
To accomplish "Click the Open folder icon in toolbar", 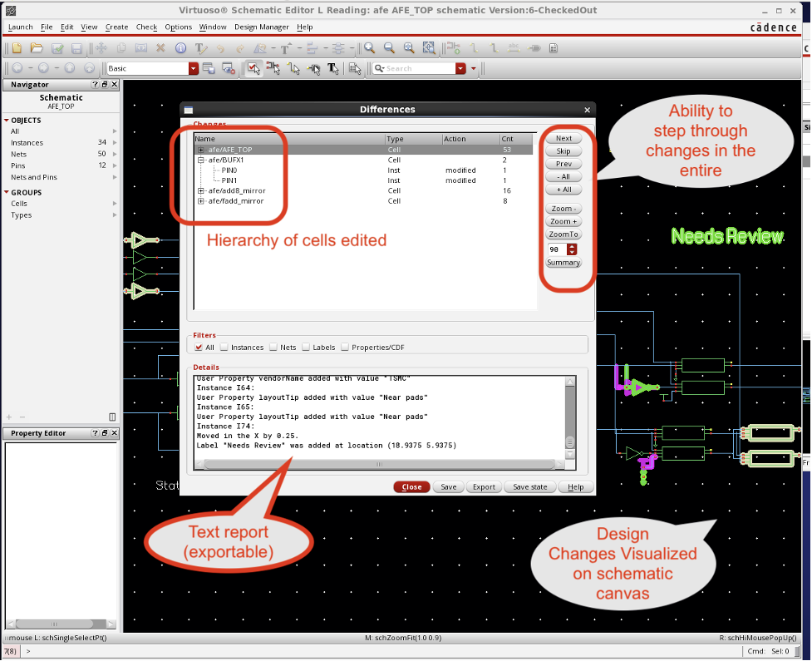I will (37, 48).
